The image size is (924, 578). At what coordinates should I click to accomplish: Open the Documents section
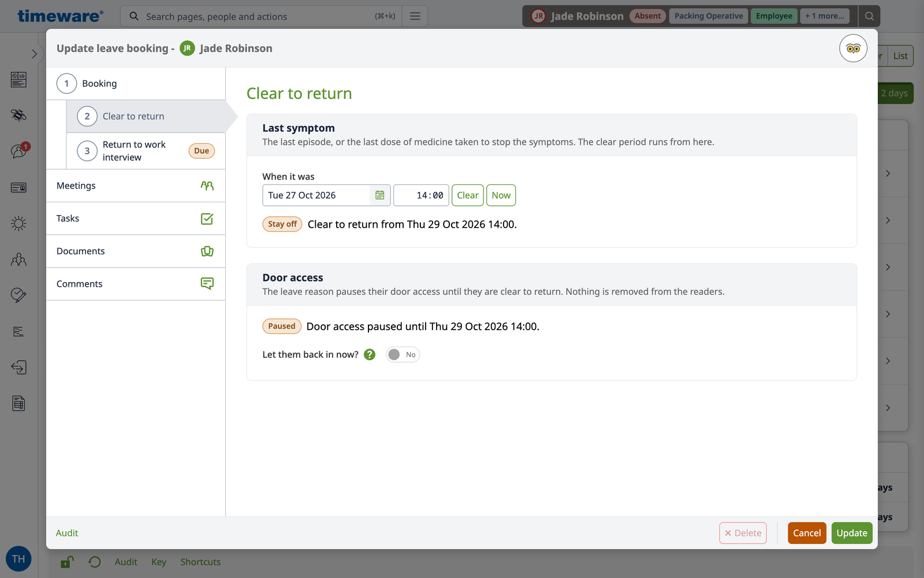pos(136,251)
